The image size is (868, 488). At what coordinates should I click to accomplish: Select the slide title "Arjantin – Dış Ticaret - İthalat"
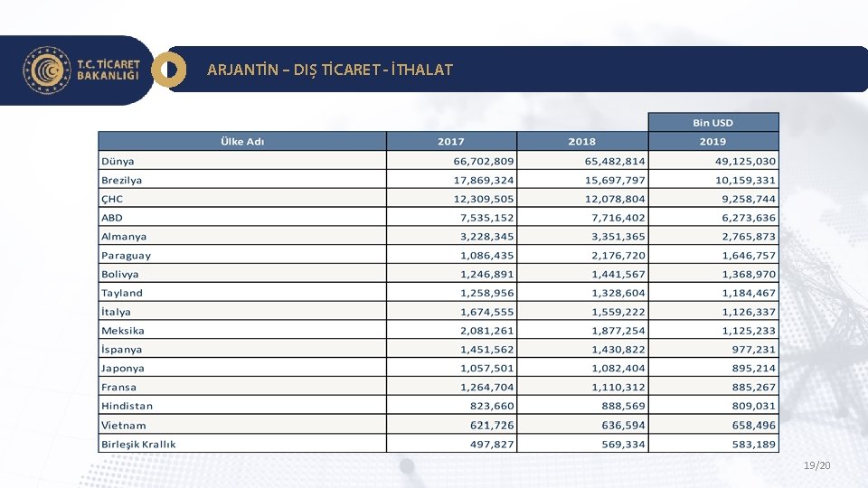click(330, 70)
